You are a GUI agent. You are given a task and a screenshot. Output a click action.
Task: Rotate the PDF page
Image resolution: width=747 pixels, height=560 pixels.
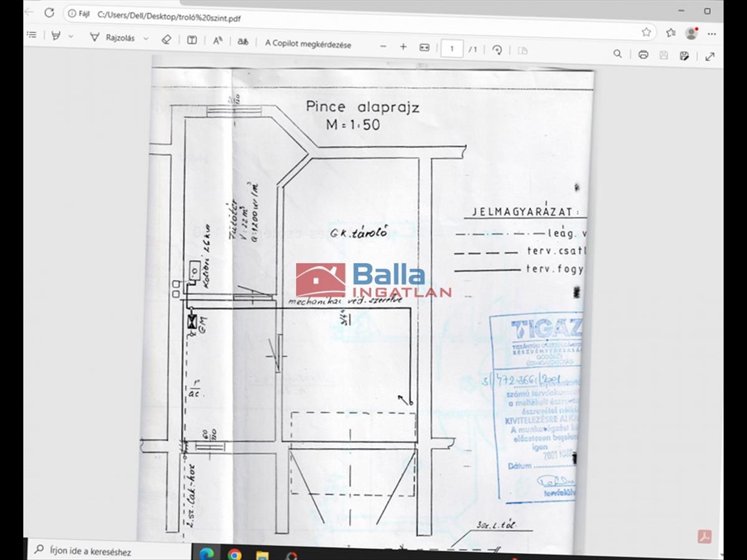coord(497,50)
